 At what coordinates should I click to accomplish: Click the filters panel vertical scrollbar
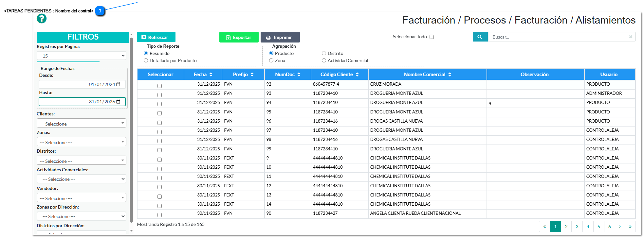click(x=131, y=131)
